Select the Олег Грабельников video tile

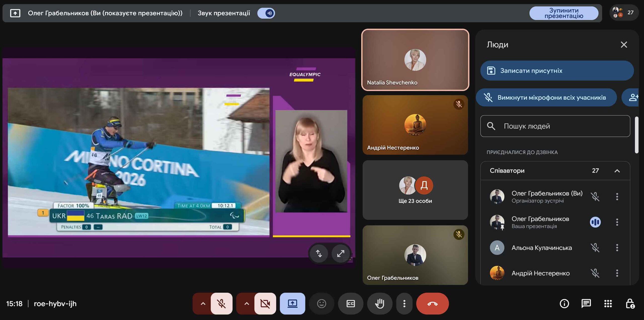415,255
